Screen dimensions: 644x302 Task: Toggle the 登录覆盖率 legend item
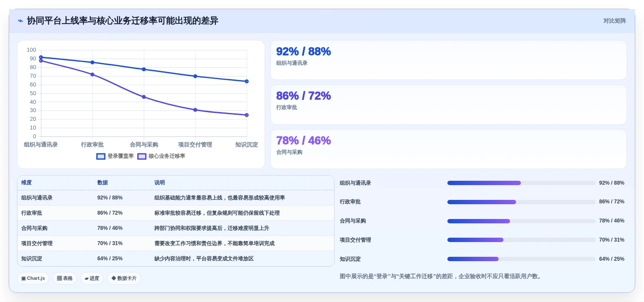(x=115, y=156)
